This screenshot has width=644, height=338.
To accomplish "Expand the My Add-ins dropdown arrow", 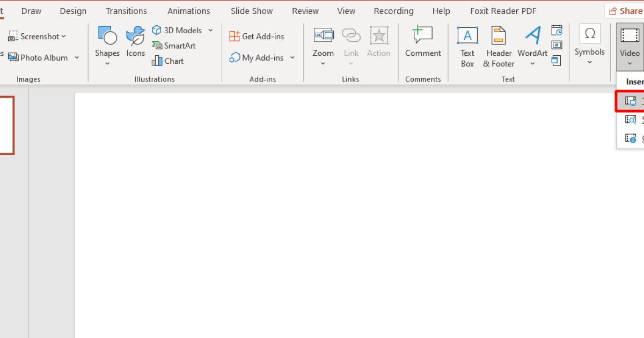I will coord(292,58).
